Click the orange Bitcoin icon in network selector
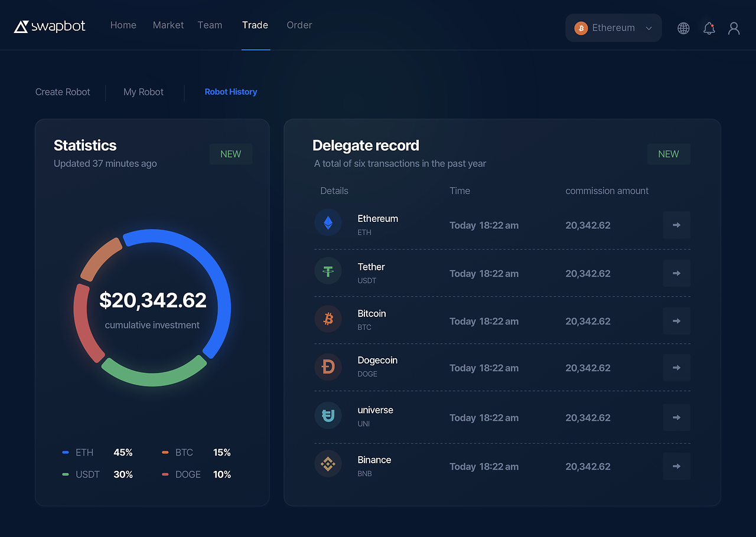The width and height of the screenshot is (756, 537). pos(581,28)
